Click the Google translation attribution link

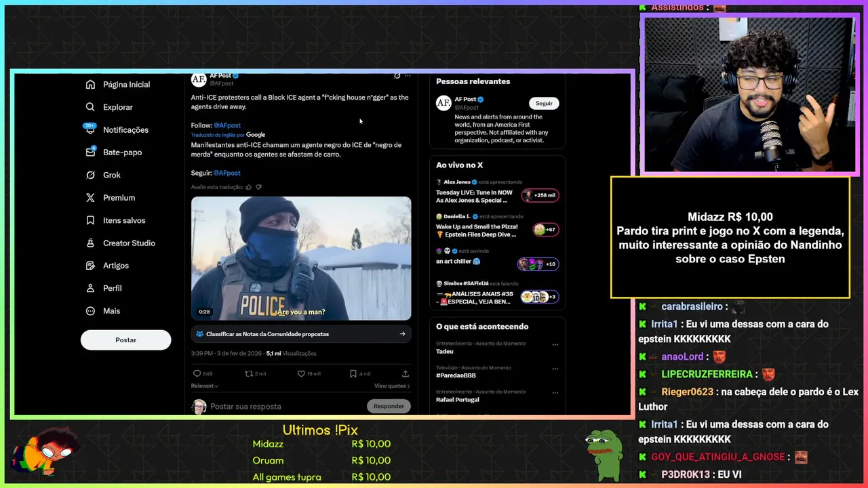[256, 135]
